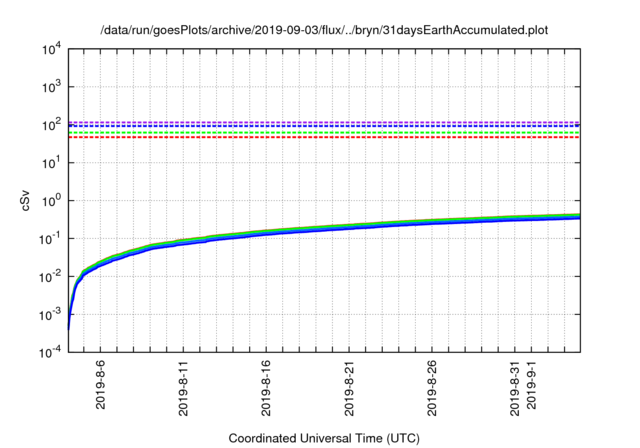This screenshot has width=640, height=448.
Task: Click the 2019-8-16 date tick label
Action: tap(266, 388)
